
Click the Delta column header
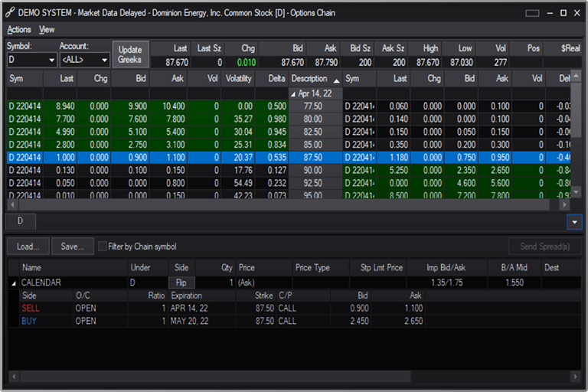pyautogui.click(x=272, y=78)
